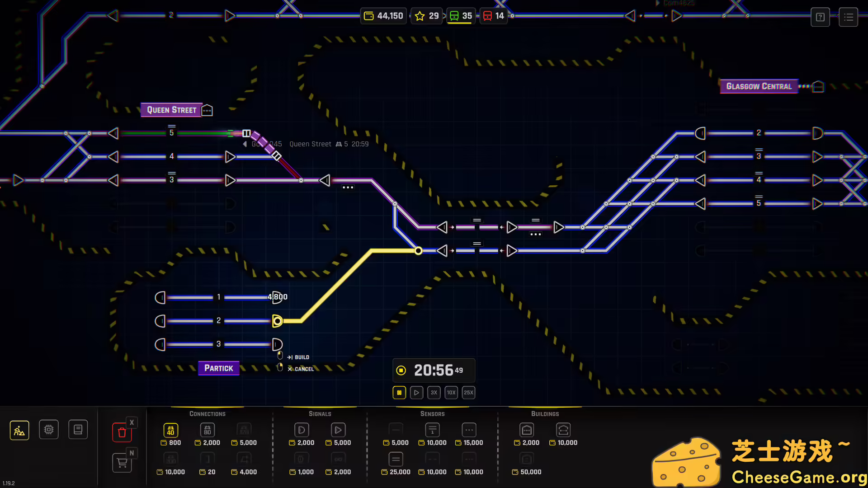
Task: Open the shop cart
Action: point(122,463)
